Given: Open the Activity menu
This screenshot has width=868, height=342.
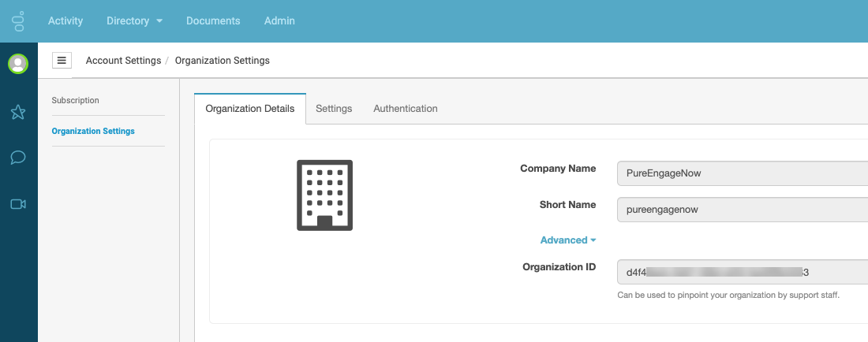Looking at the screenshot, I should pos(65,21).
